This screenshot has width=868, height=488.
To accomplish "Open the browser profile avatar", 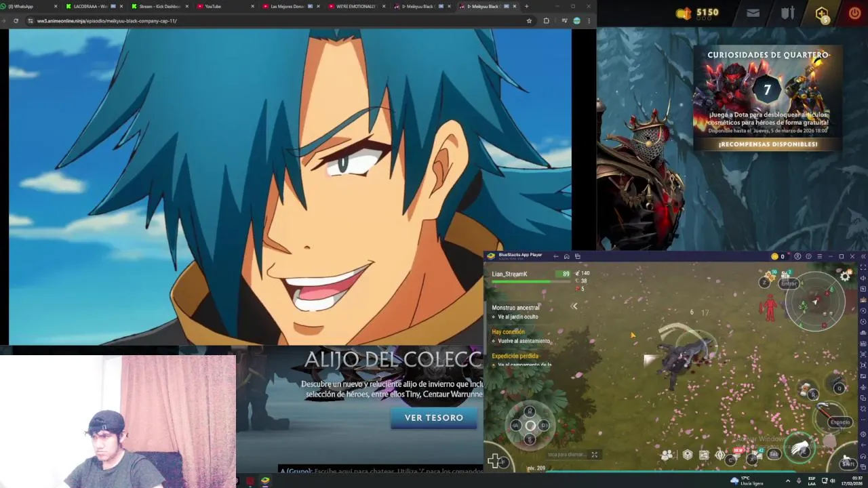I will click(577, 20).
